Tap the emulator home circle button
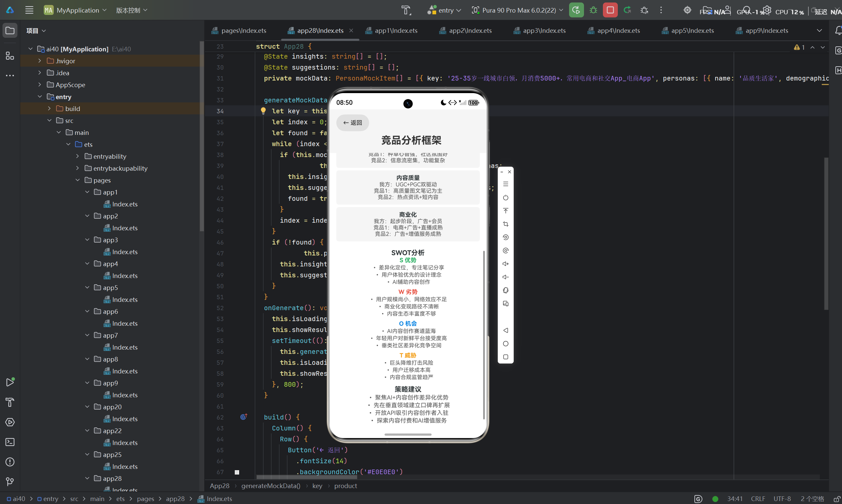Image resolution: width=842 pixels, height=504 pixels. [506, 343]
